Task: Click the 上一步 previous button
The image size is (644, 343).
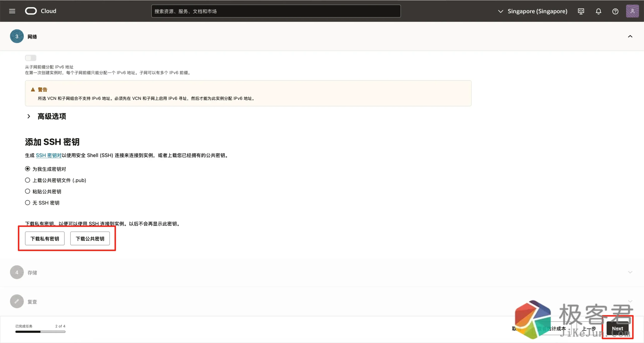Action: tap(589, 328)
